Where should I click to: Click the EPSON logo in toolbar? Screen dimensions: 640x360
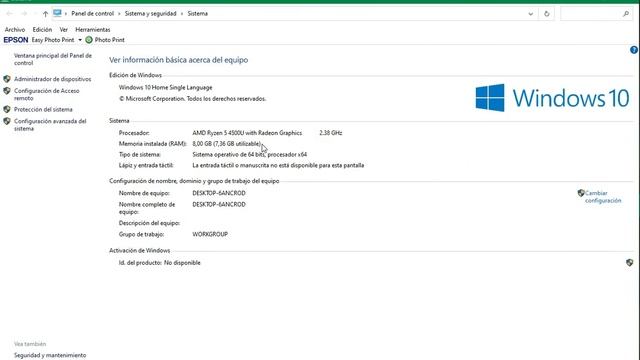pos(16,40)
